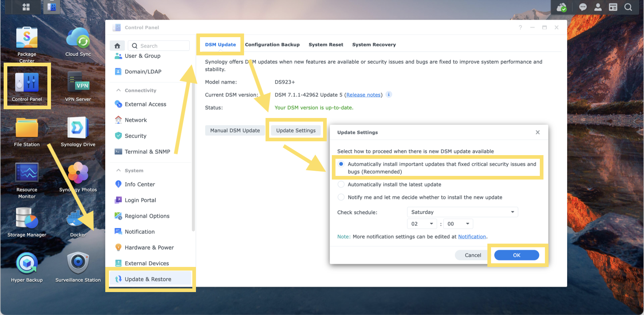Cancel the Update Settings dialog
644x315 pixels.
(x=473, y=255)
